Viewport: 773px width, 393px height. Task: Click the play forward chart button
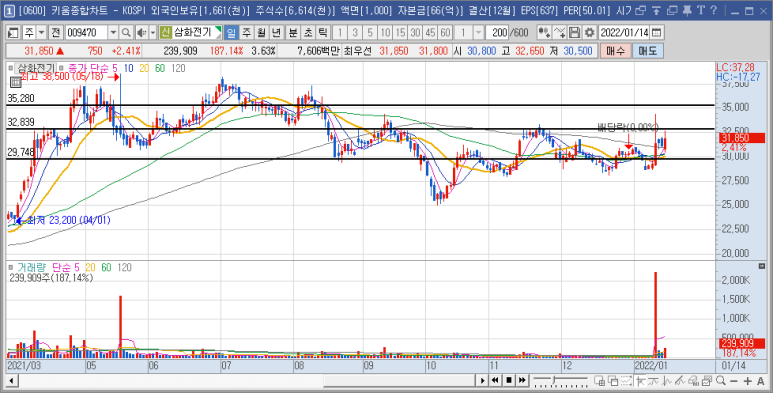click(483, 381)
